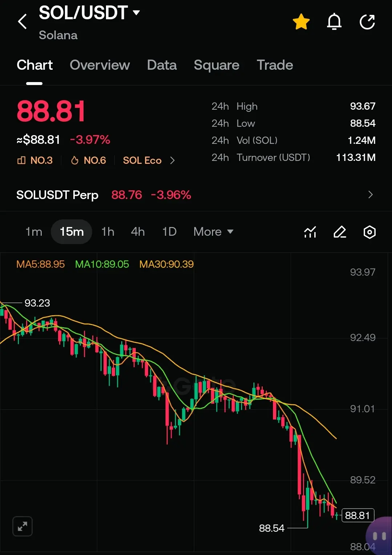This screenshot has width=392, height=555.
Task: Open chart settings hexagon icon
Action: click(369, 232)
